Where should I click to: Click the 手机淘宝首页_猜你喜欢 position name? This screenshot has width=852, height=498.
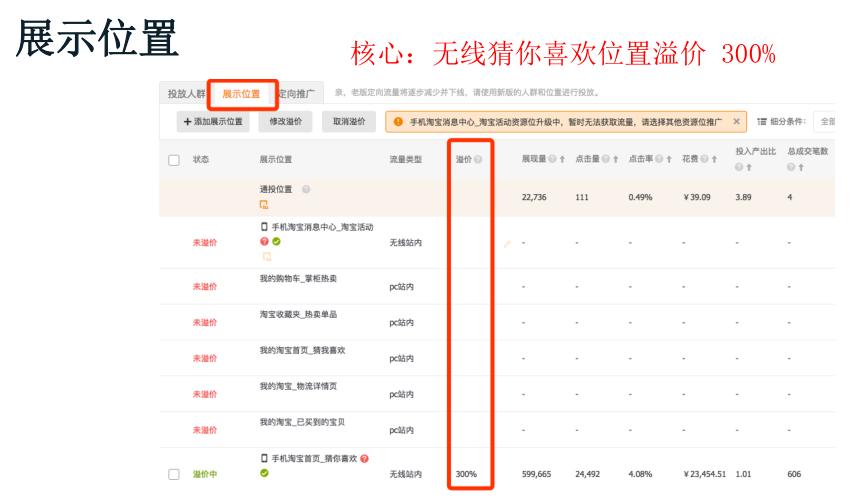pos(314,458)
